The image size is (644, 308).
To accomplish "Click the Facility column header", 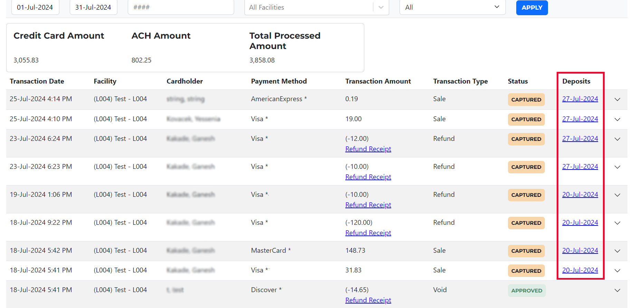I will (105, 81).
